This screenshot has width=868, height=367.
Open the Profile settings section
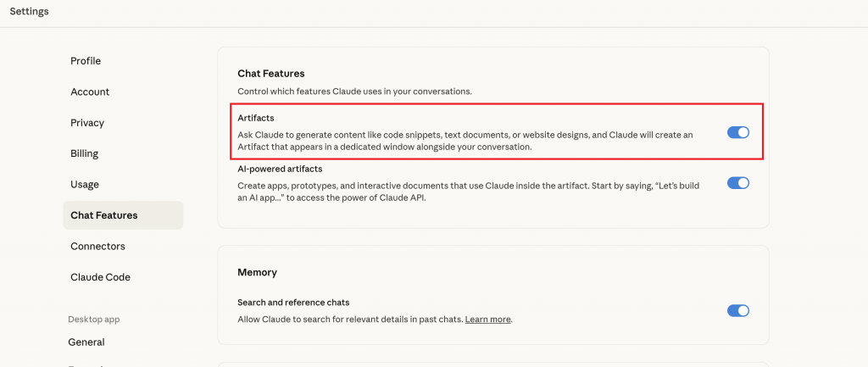(86, 61)
